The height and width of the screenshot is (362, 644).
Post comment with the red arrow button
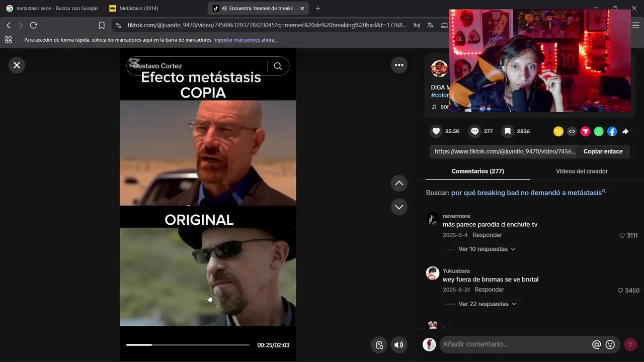[x=630, y=344]
